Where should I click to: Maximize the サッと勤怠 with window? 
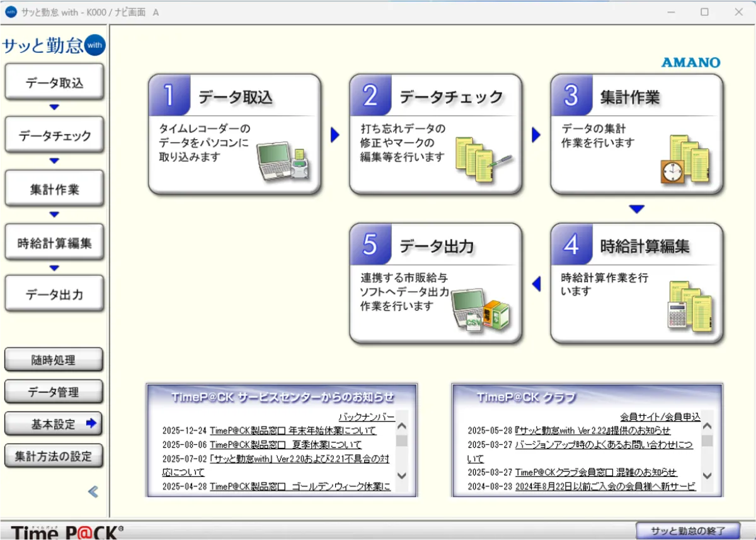click(x=705, y=12)
